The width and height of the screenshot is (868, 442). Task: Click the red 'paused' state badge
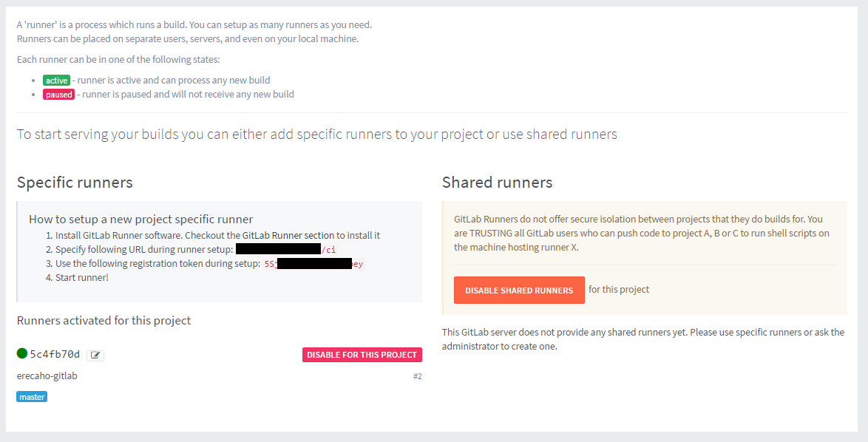pyautogui.click(x=58, y=95)
